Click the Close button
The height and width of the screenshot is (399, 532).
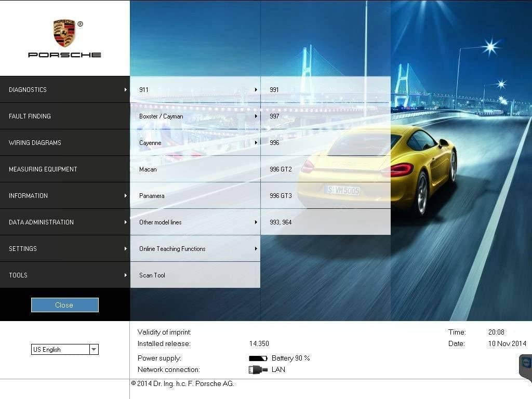[x=64, y=305]
